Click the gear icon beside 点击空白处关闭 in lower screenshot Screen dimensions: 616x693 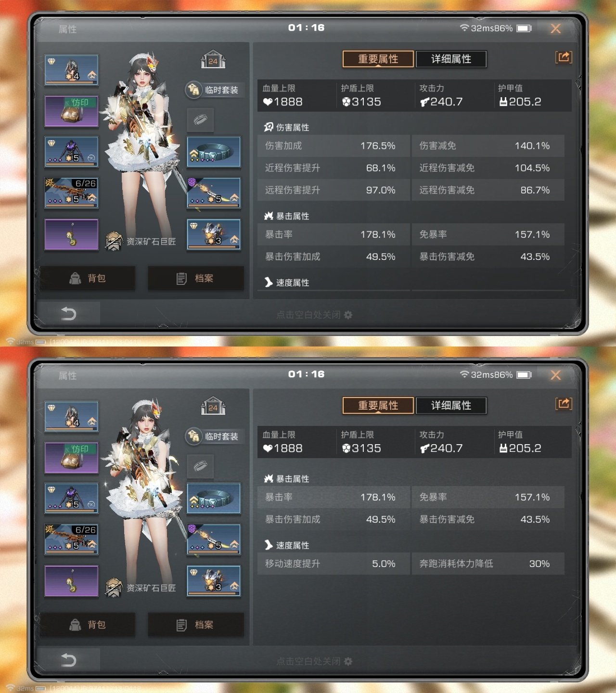[348, 661]
